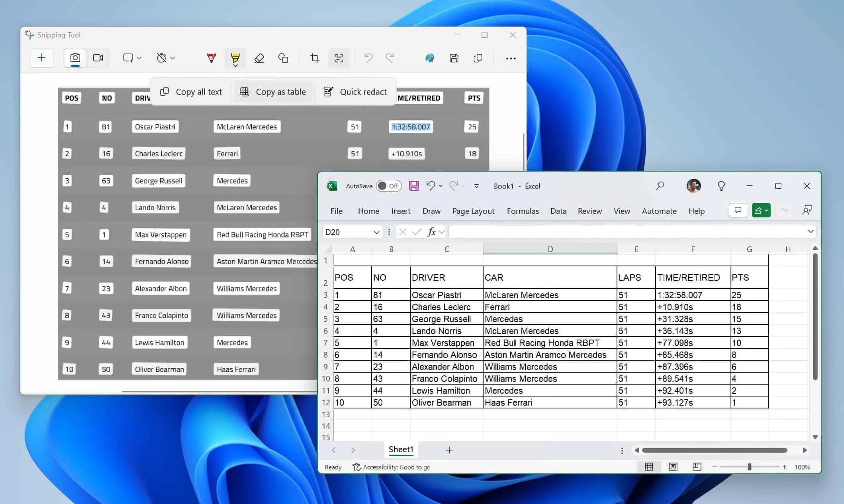Select the crop tool in Snipping Tool
Viewport: 844px width, 504px height.
coord(315,58)
